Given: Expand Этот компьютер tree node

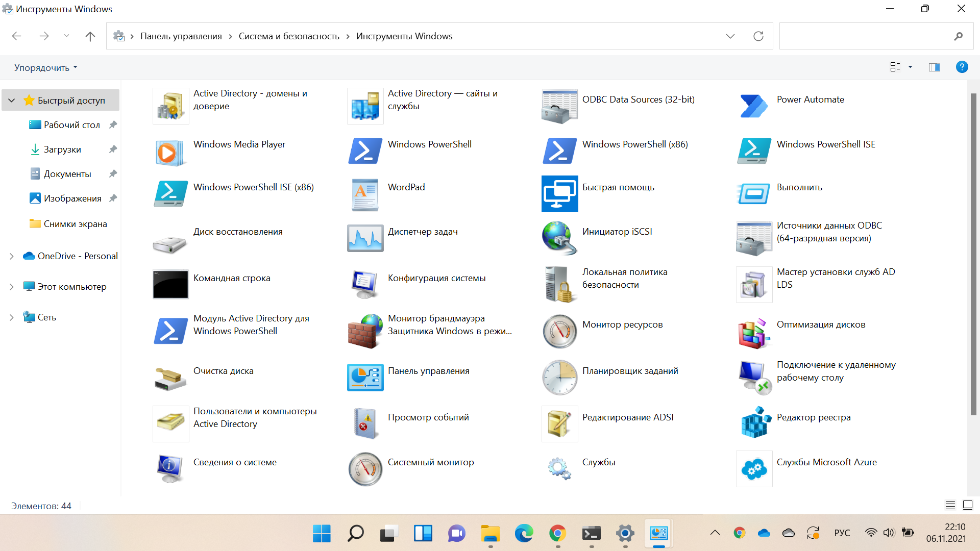Looking at the screenshot, I should (x=11, y=287).
